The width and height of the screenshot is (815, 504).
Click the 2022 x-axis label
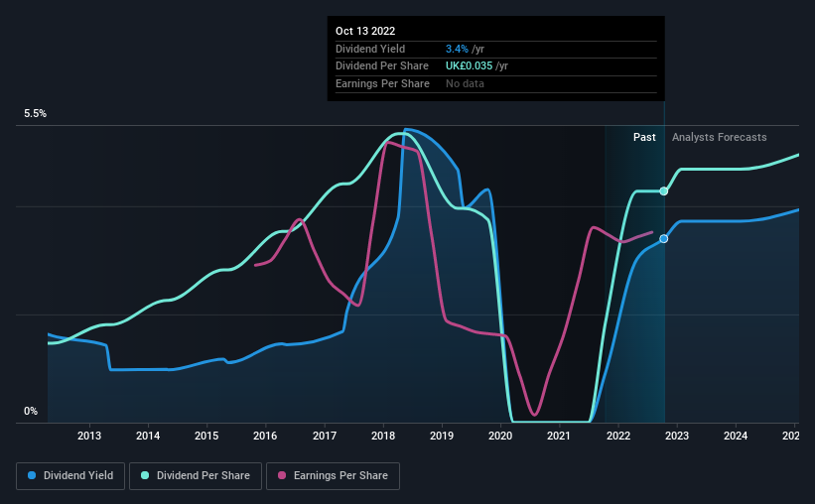(x=618, y=436)
